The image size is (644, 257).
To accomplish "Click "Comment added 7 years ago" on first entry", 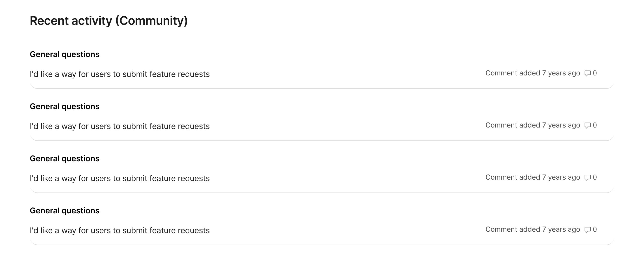I will click(x=533, y=73).
